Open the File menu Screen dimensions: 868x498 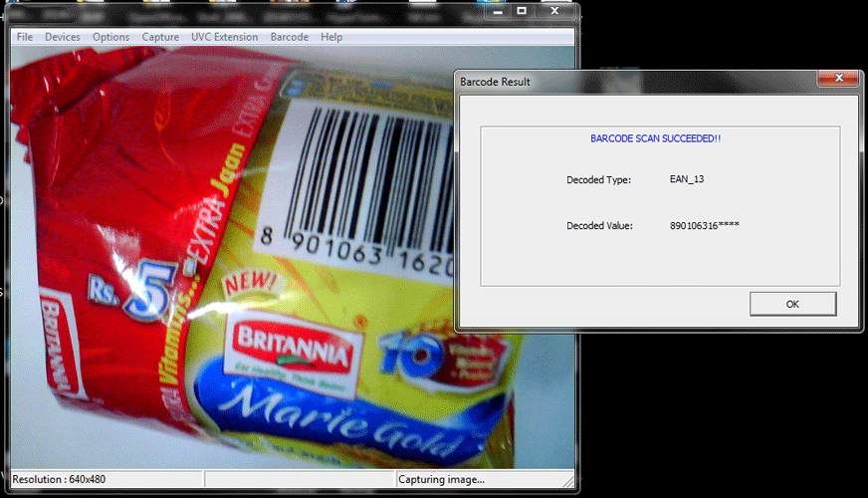pyautogui.click(x=24, y=37)
